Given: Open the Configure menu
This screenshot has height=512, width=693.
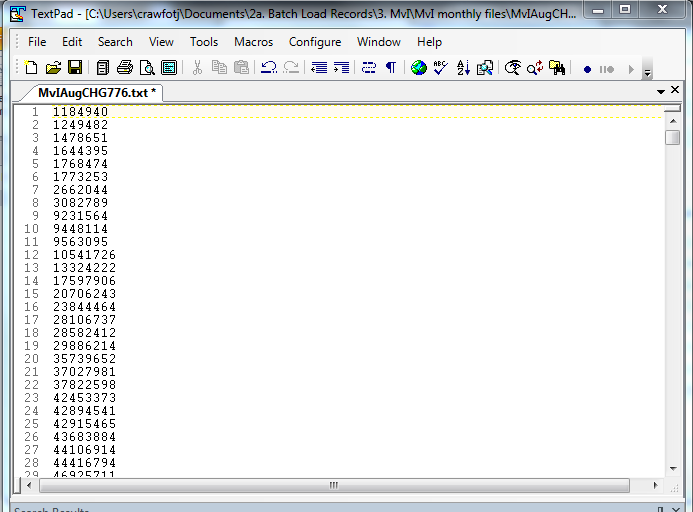Looking at the screenshot, I should [x=314, y=42].
